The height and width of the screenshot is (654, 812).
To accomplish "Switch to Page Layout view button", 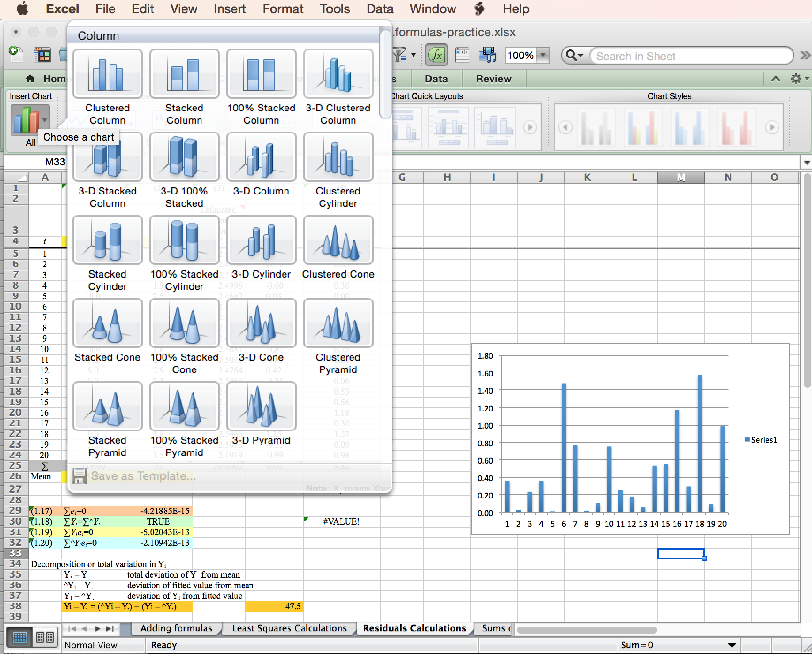I will point(45,637).
